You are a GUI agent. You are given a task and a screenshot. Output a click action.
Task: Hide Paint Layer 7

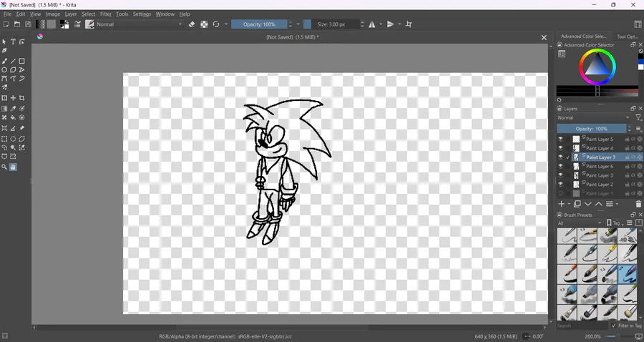[560, 157]
